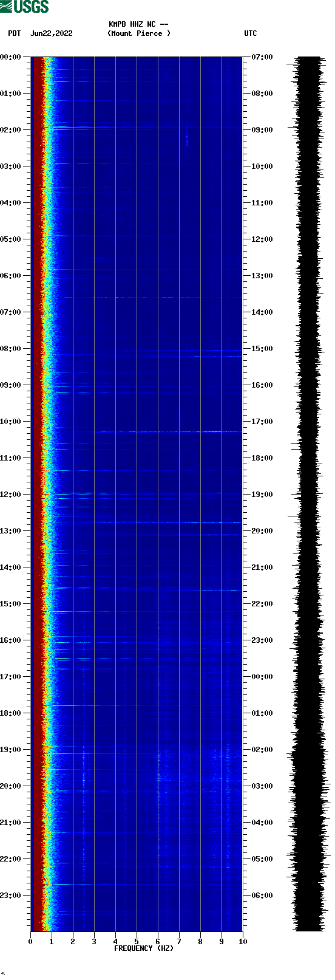
Task: Click the 01:00 PDT time label
Action: (10, 94)
